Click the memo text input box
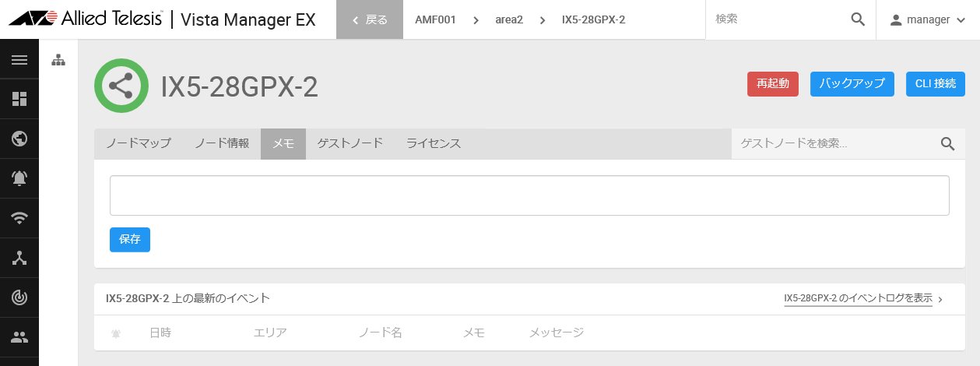Image resolution: width=980 pixels, height=366 pixels. tap(529, 195)
